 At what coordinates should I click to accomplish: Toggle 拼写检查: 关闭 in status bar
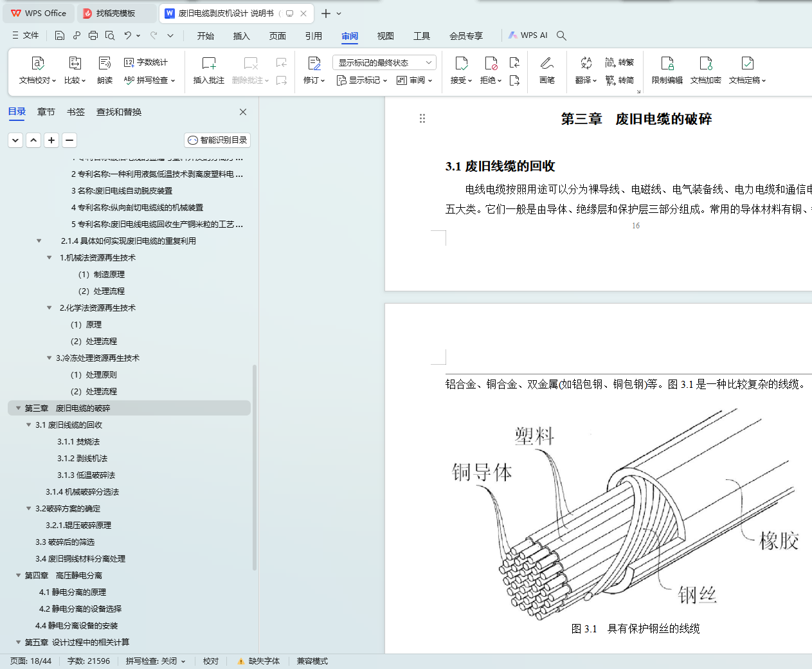click(156, 661)
